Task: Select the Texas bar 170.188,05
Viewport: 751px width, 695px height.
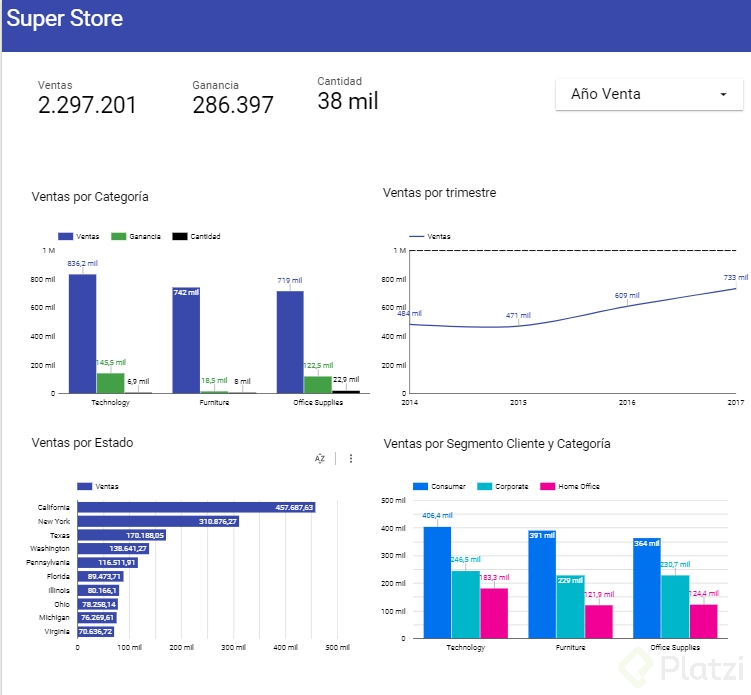Action: [122, 535]
